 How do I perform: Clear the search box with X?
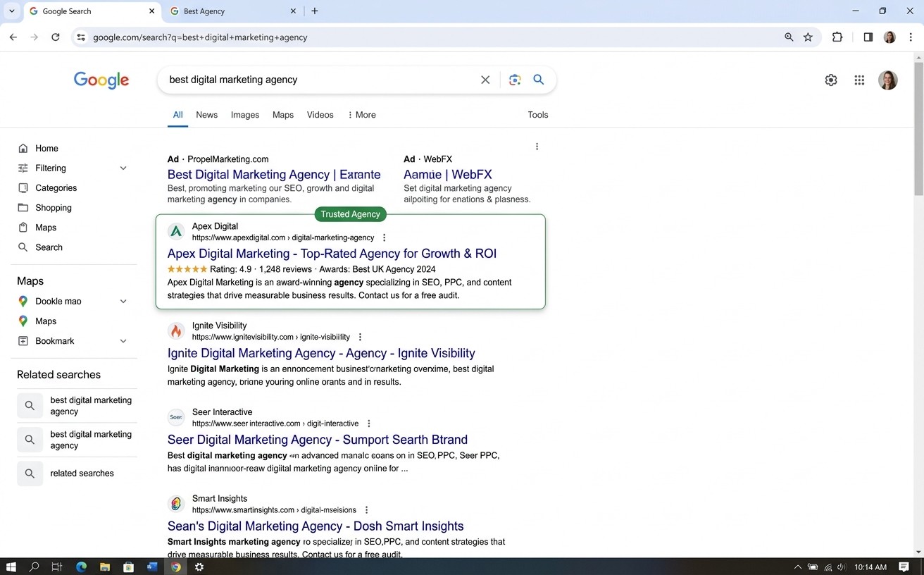485,80
